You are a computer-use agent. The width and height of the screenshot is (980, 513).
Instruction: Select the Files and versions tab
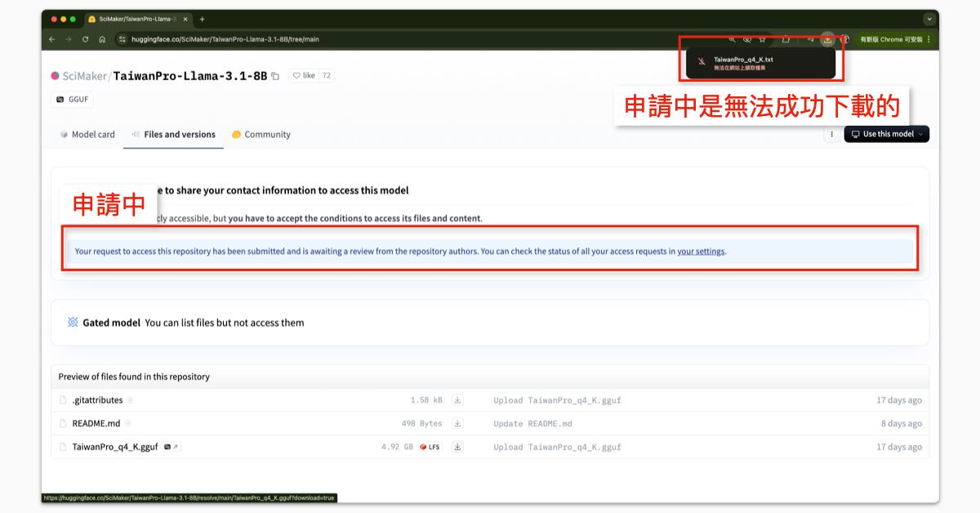[x=173, y=134]
